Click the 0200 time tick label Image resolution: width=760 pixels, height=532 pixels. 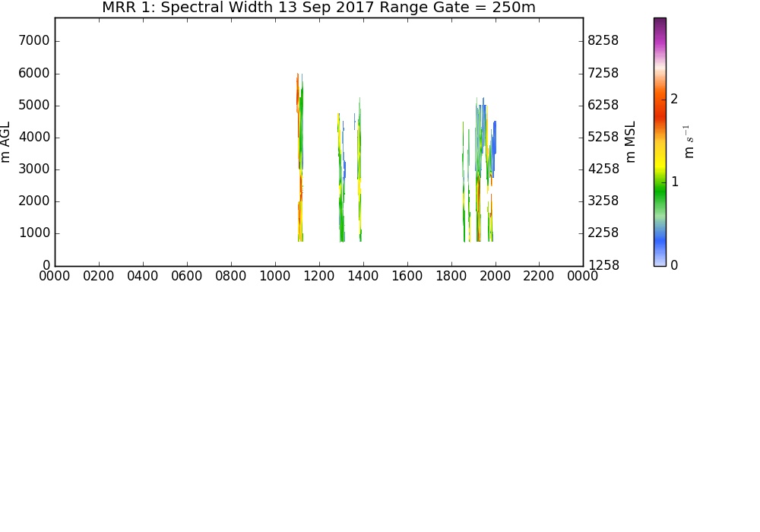98,276
